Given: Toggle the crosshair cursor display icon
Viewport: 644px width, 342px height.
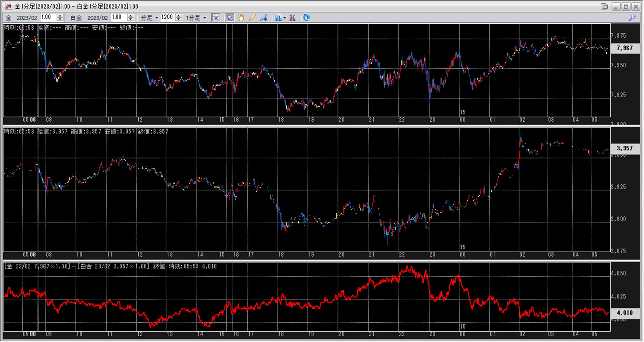Looking at the screenshot, I should (216, 18).
